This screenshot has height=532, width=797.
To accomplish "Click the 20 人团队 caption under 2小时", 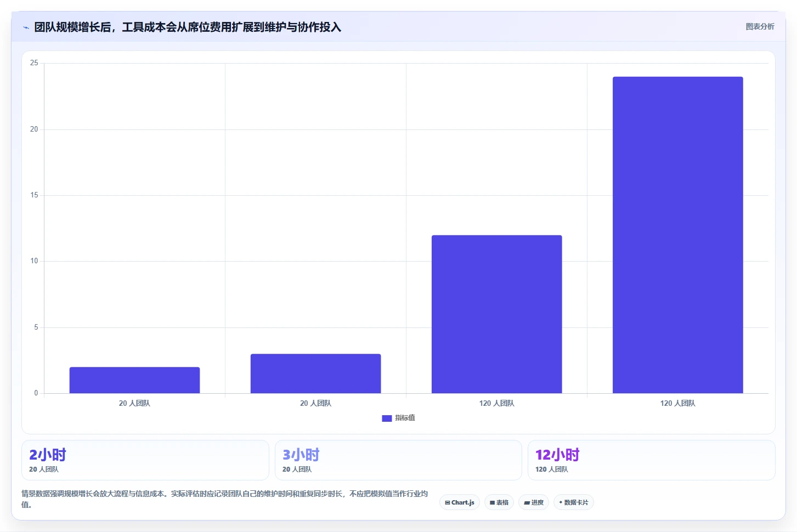I will point(44,469).
